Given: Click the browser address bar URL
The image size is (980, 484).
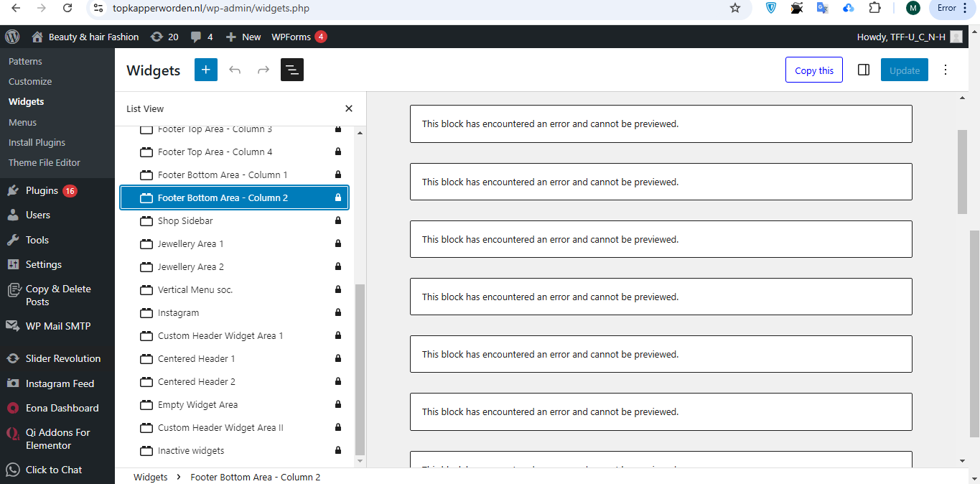Looking at the screenshot, I should pyautogui.click(x=211, y=8).
